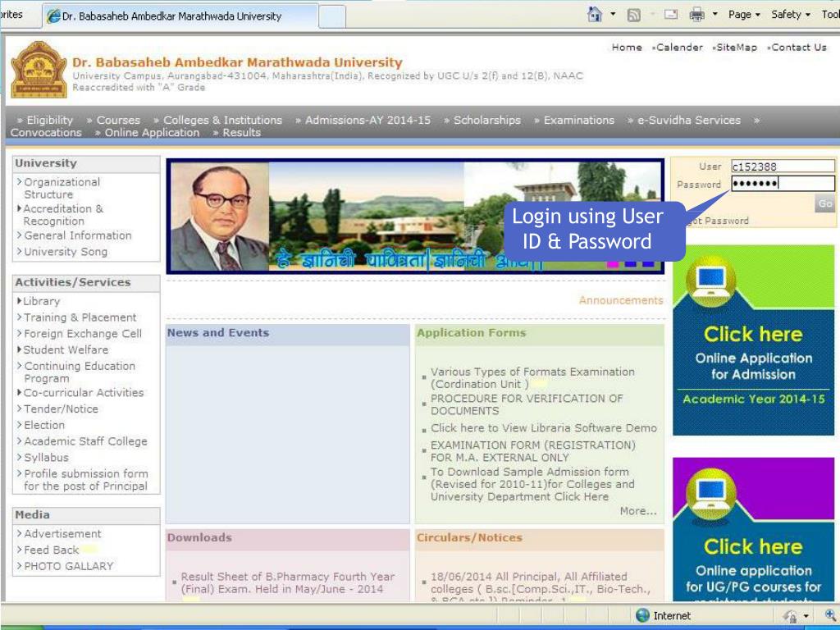Open the Calender link

tap(679, 47)
